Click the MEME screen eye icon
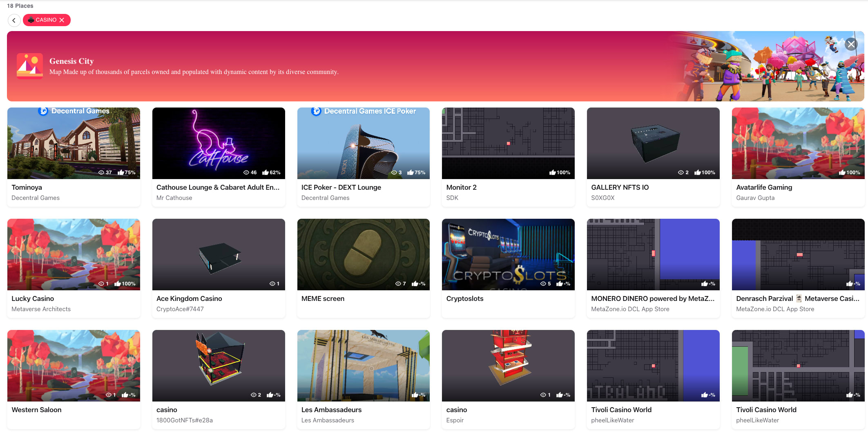 [398, 284]
